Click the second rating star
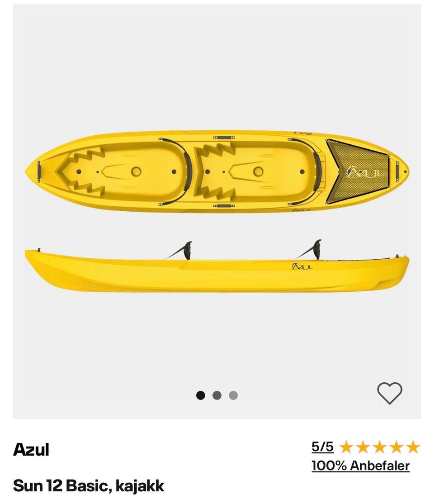The width and height of the screenshot is (434, 504). pyautogui.click(x=363, y=447)
